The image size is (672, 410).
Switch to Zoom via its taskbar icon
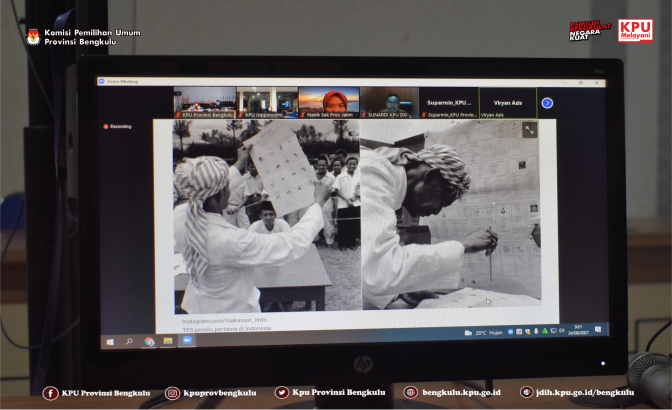(x=187, y=341)
